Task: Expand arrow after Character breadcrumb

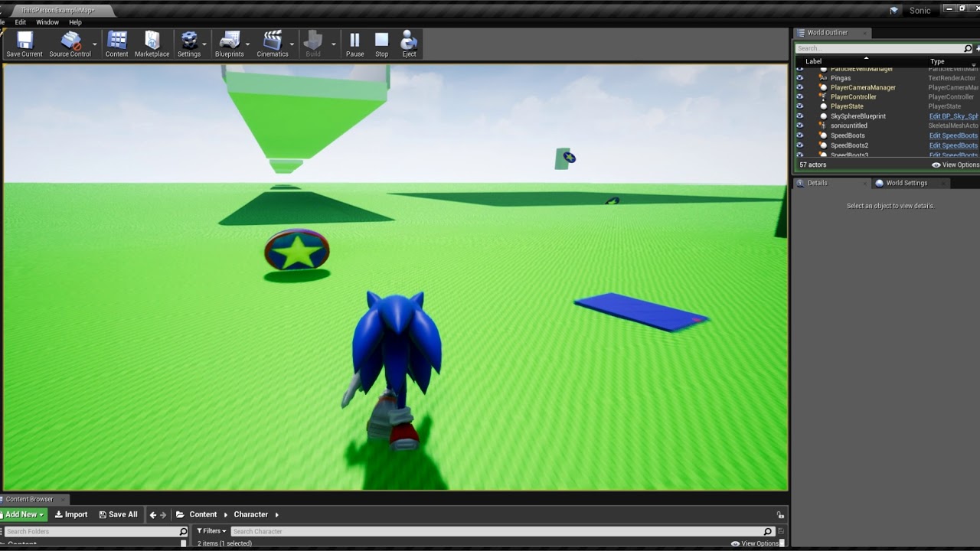Action: pyautogui.click(x=277, y=515)
